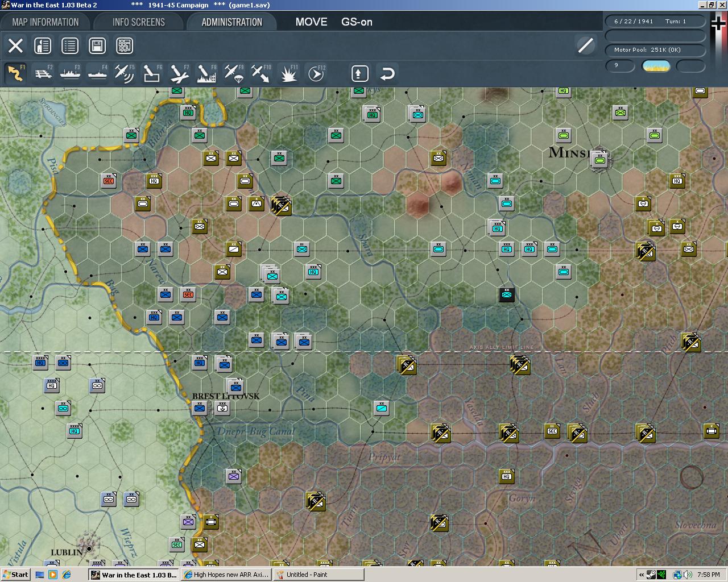This screenshot has width=728, height=582.
Task: Select Bomb unit mode (F6) icon
Action: pyautogui.click(x=152, y=73)
